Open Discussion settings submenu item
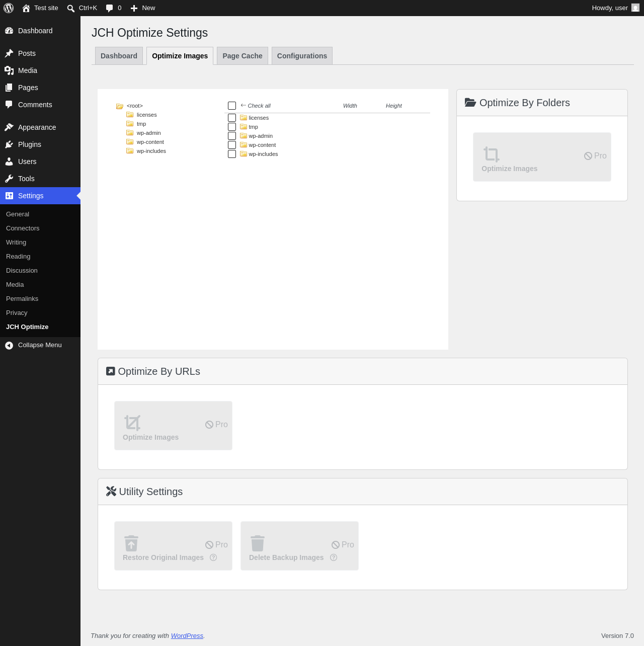 pos(22,271)
